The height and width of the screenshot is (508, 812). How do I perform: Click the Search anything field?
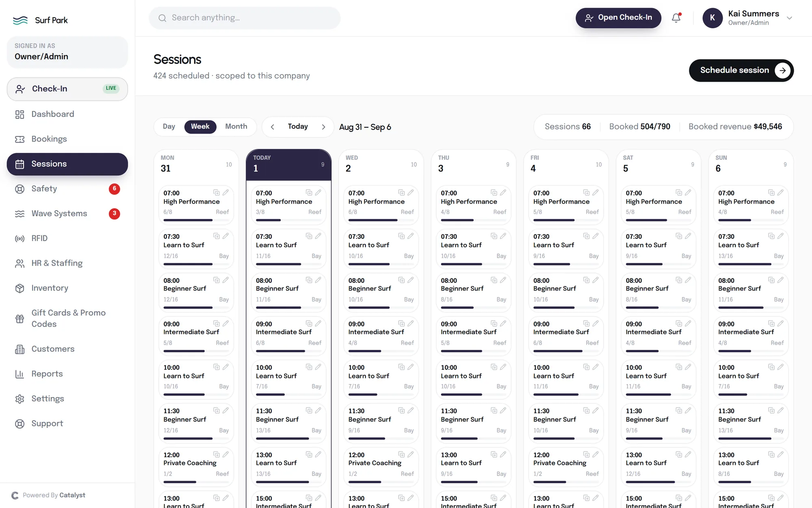244,18
